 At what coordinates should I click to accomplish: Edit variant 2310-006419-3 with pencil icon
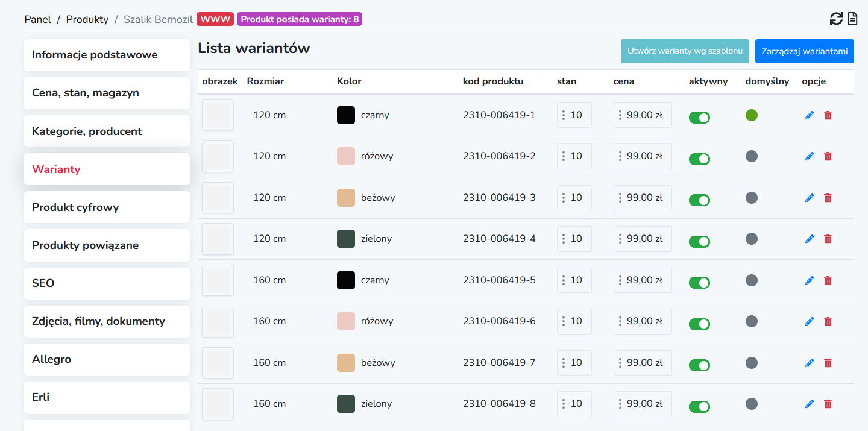click(810, 198)
